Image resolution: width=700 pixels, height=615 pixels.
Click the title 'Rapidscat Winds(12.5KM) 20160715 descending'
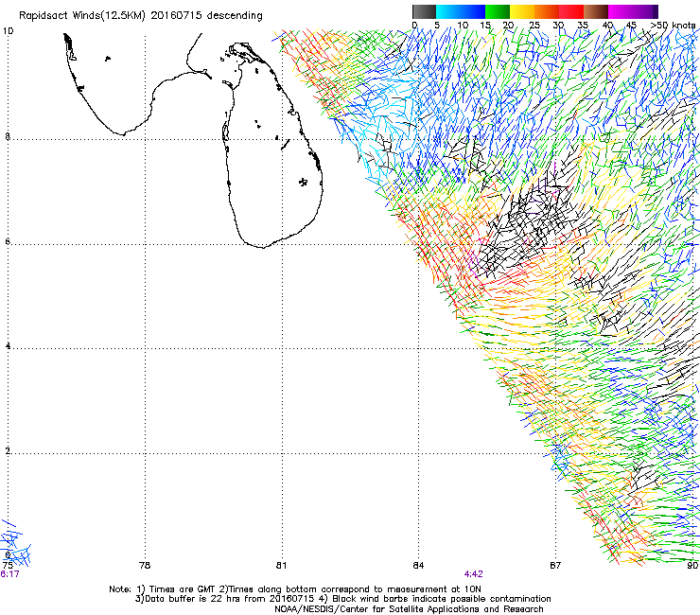tap(141, 16)
